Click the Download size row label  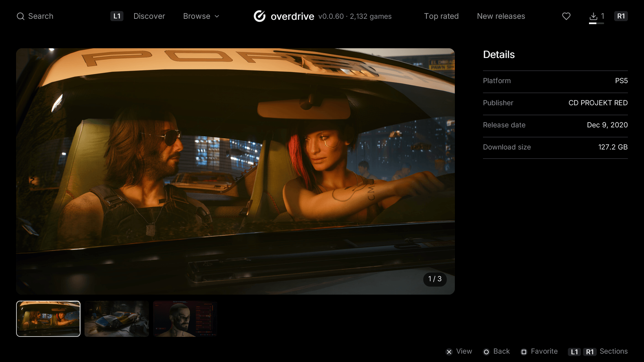pyautogui.click(x=507, y=147)
